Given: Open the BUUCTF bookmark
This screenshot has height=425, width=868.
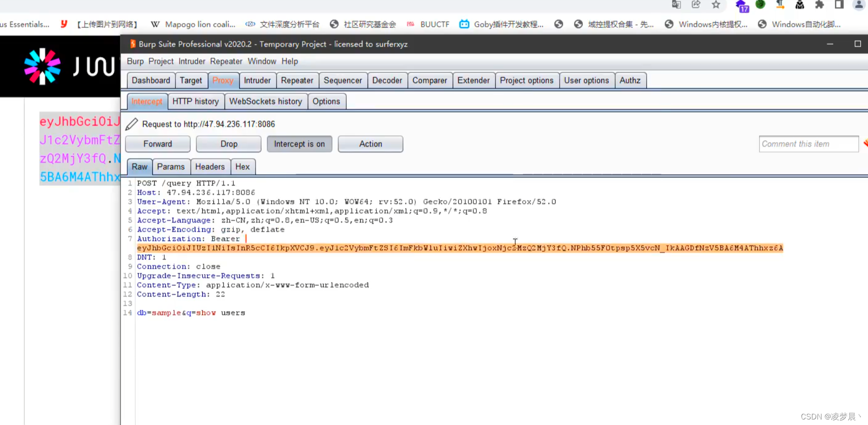Looking at the screenshot, I should coord(435,24).
